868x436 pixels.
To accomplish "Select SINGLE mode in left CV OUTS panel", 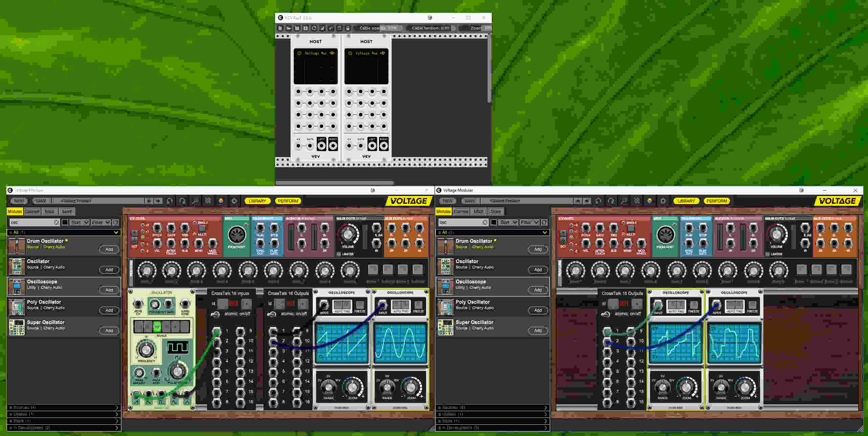I will coord(195,223).
